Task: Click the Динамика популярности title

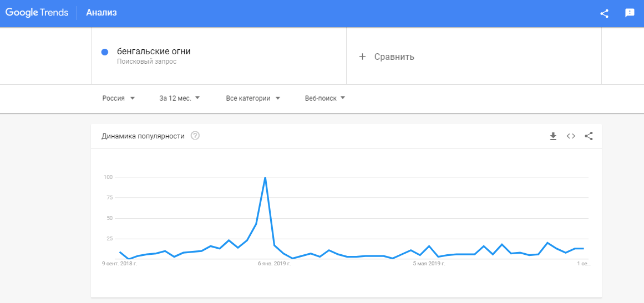Action: 143,136
